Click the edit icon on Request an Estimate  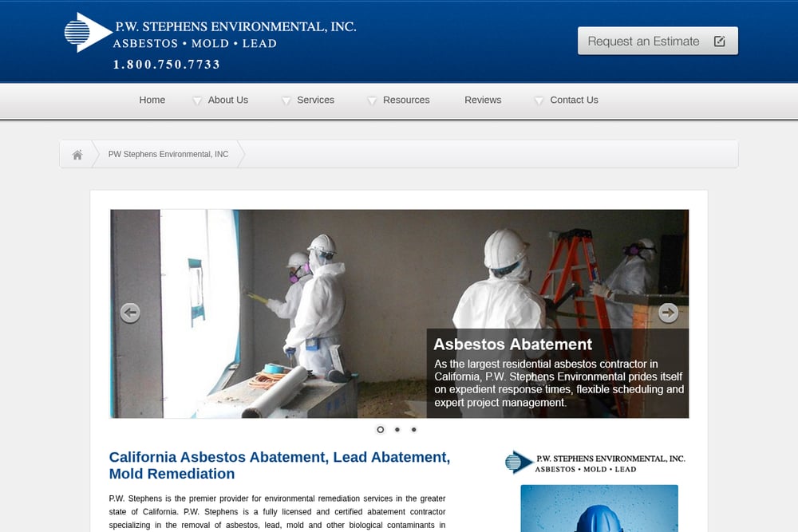[x=719, y=41]
